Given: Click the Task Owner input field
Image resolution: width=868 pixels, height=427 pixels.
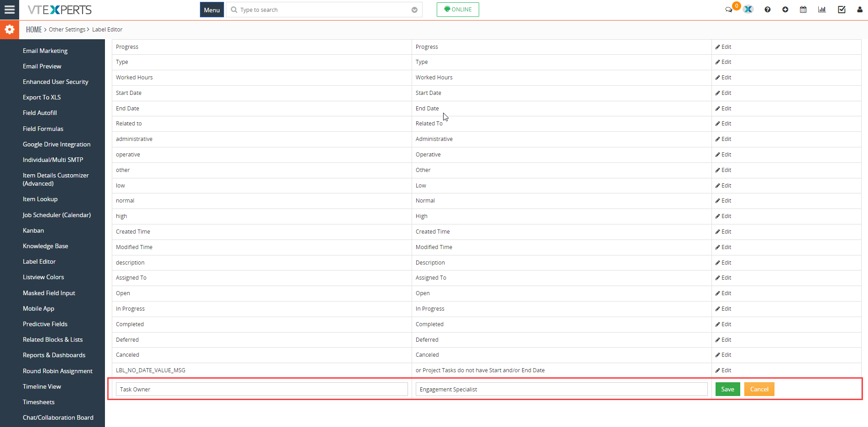Looking at the screenshot, I should pos(262,389).
